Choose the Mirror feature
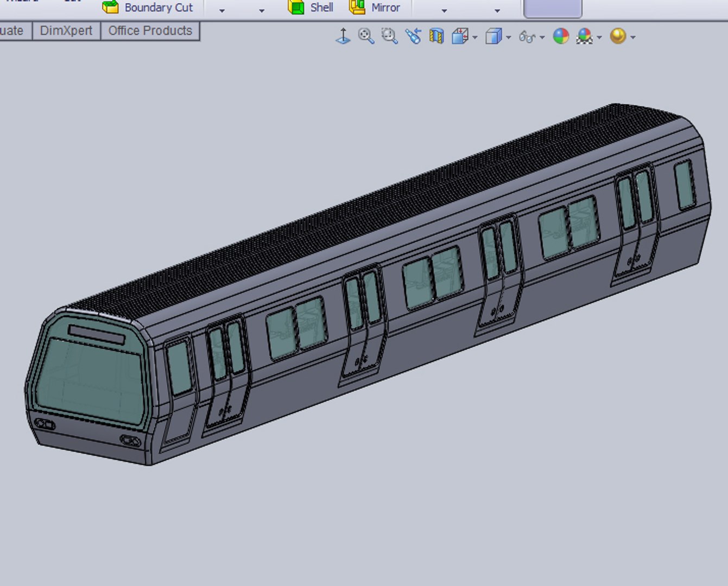This screenshot has height=586, width=728. 375,8
